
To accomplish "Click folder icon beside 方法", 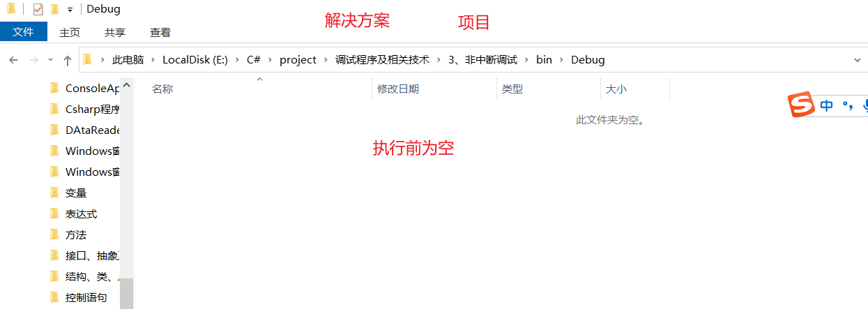I will (x=54, y=234).
